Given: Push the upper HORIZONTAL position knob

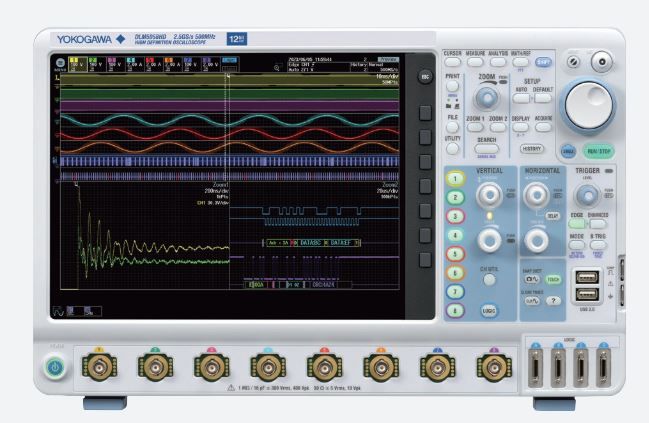Looking at the screenshot, I should [536, 195].
